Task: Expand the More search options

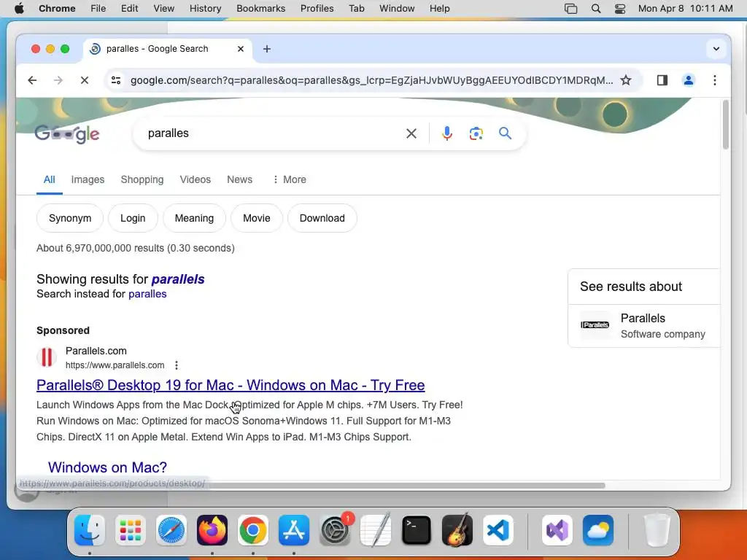Action: [x=289, y=179]
